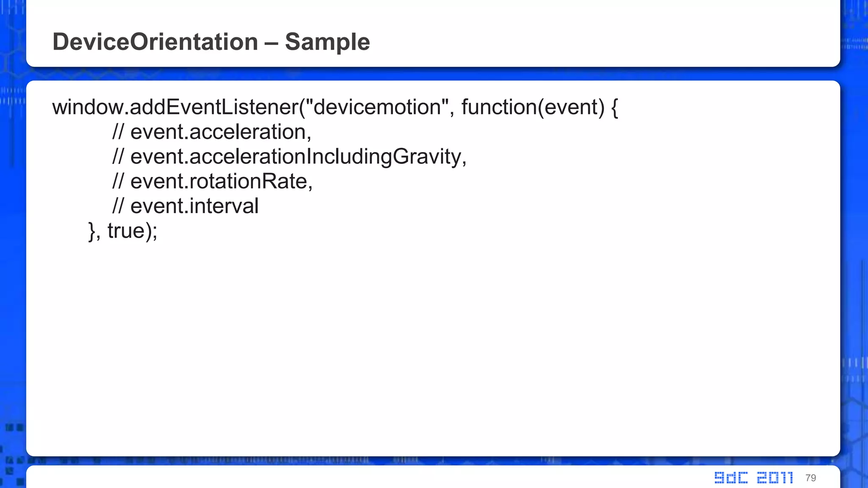Click the slide number 79
868x488 pixels.
(810, 478)
